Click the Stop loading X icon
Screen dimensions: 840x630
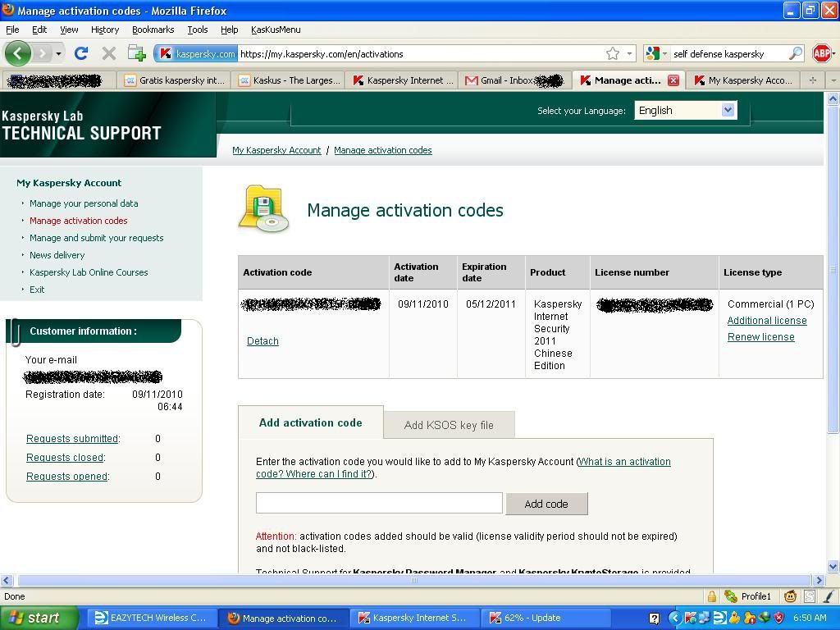click(x=109, y=53)
